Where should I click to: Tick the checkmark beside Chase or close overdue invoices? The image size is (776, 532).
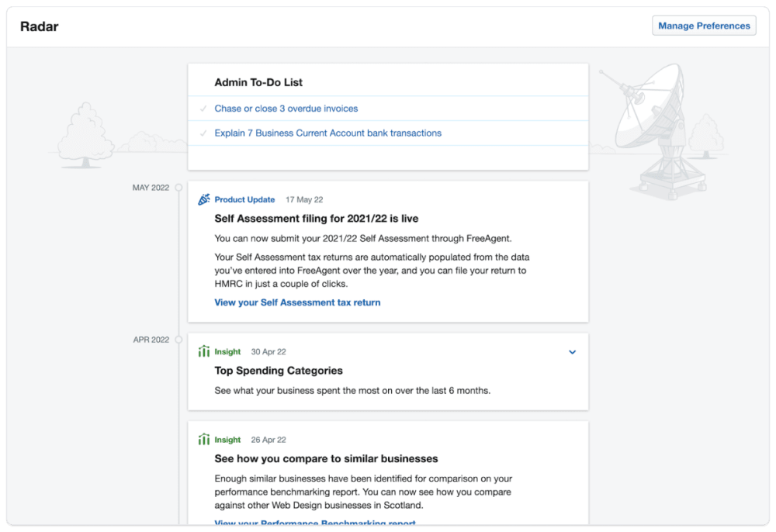203,109
